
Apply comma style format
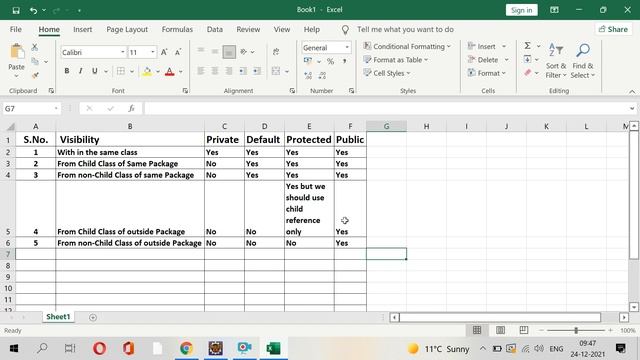[x=344, y=62]
